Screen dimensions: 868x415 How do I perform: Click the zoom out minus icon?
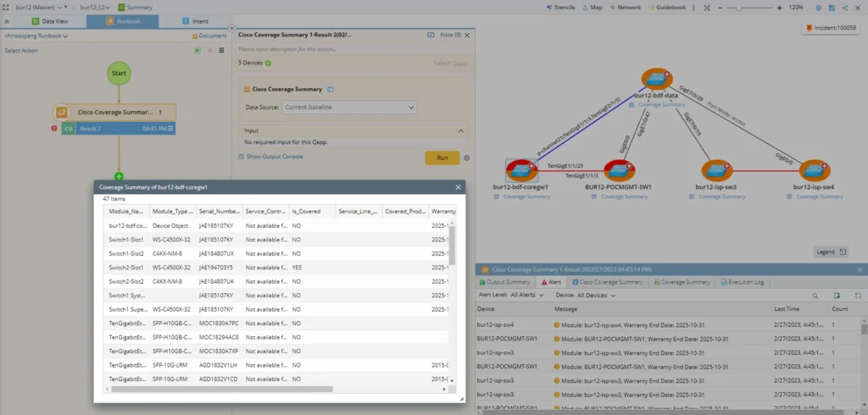[720, 8]
